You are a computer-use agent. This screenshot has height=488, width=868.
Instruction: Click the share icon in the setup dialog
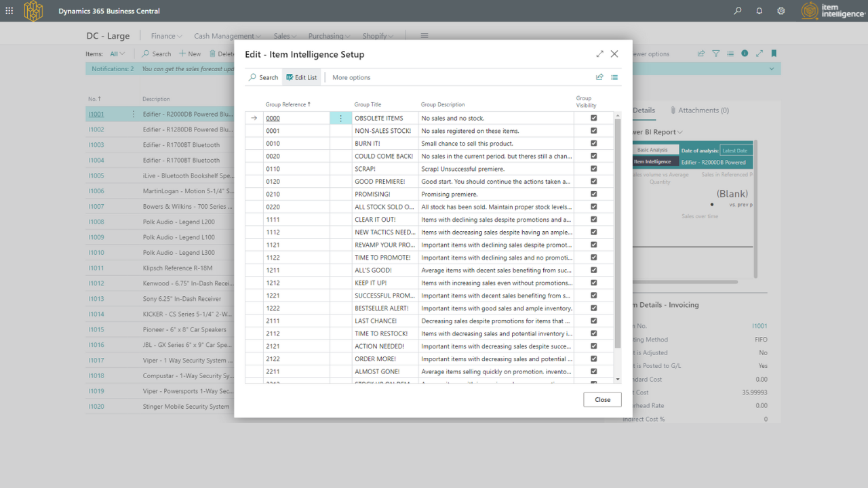[599, 77]
